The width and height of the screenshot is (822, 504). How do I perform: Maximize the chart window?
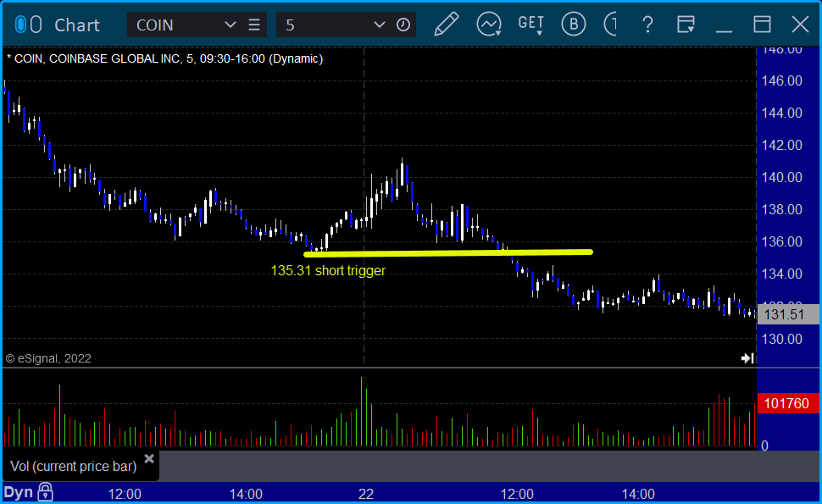click(762, 25)
